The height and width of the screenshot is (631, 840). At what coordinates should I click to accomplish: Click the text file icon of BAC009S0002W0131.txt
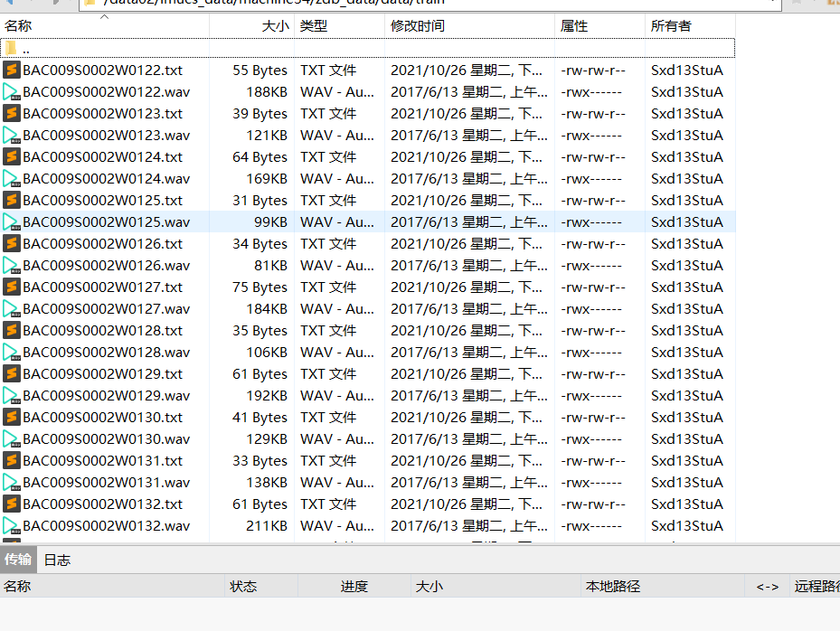point(12,460)
